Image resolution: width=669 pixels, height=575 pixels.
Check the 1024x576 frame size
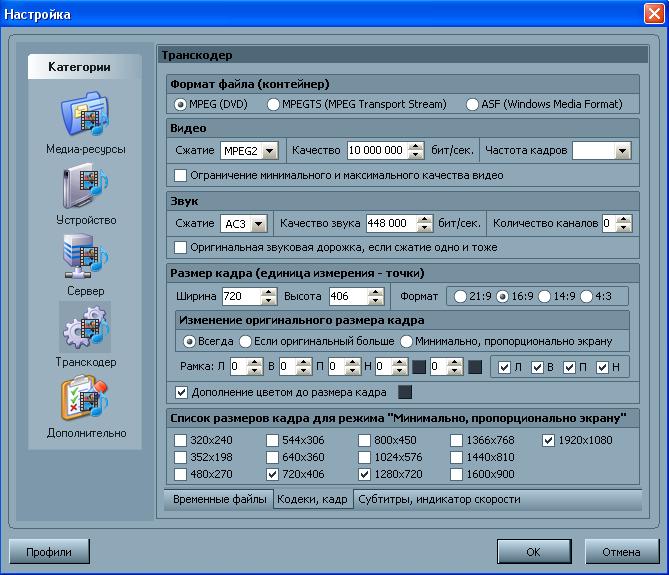(x=364, y=457)
